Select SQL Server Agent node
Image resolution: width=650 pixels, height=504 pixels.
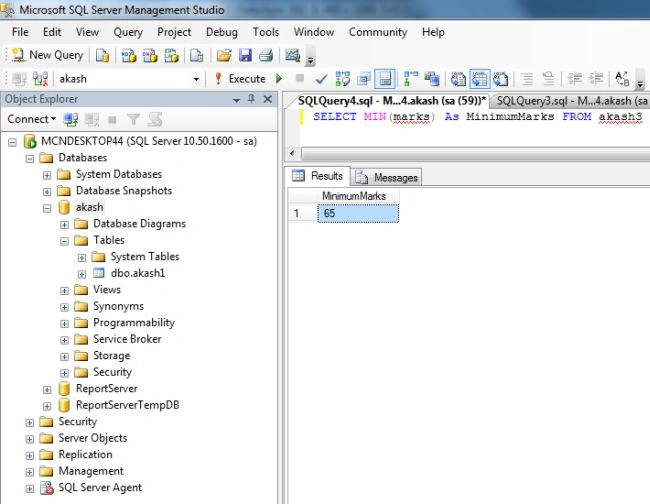pos(100,487)
